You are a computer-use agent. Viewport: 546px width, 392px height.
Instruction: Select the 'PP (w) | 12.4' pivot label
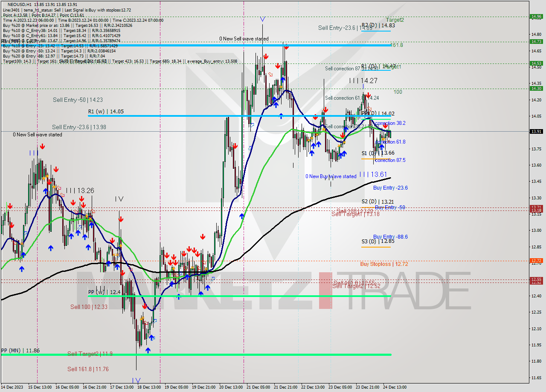click(x=104, y=292)
